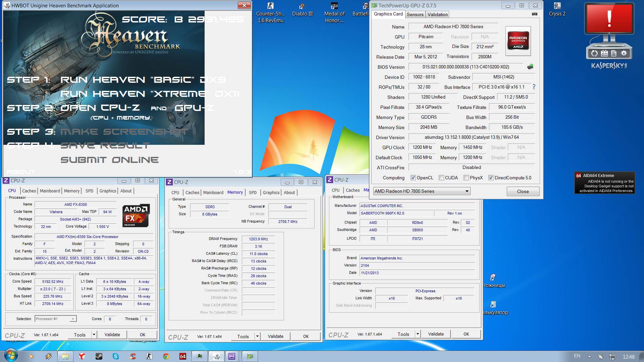
Task: Click the AMD FX Unlocked logo in CPU-Z
Action: 136,216
